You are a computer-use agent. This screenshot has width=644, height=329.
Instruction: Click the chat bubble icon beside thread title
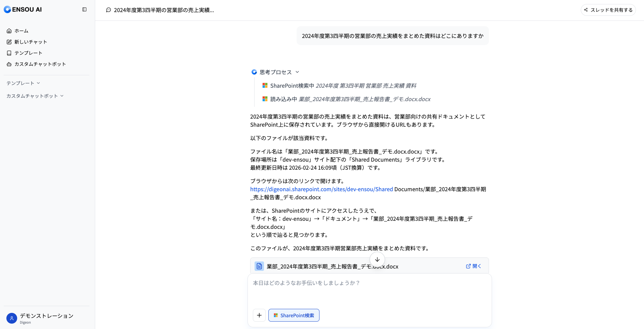point(108,10)
